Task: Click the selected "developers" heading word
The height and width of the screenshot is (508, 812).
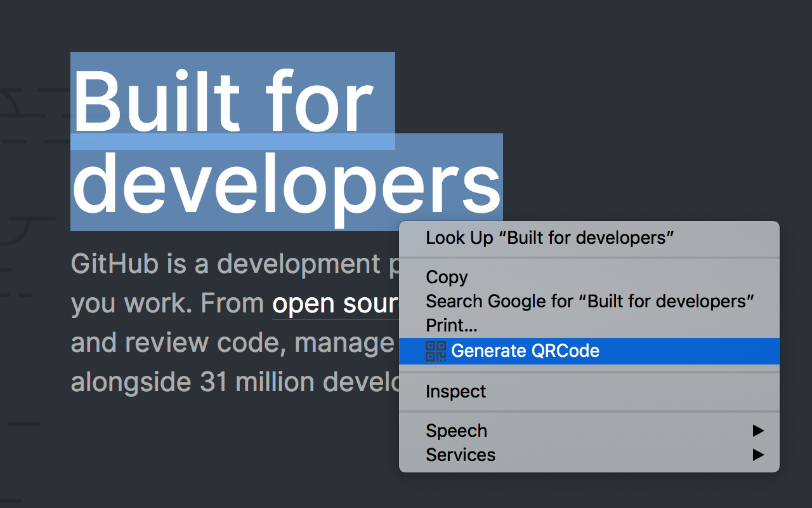Action: 287,184
